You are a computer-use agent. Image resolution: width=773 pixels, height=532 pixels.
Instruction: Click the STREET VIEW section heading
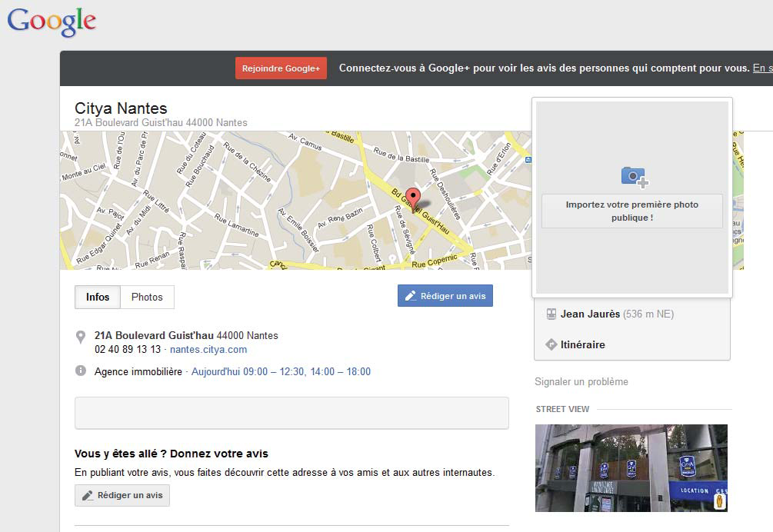[562, 409]
